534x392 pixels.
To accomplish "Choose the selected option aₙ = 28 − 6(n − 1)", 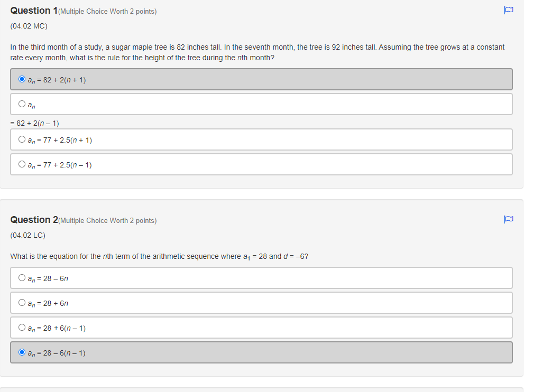I will click(x=22, y=352).
